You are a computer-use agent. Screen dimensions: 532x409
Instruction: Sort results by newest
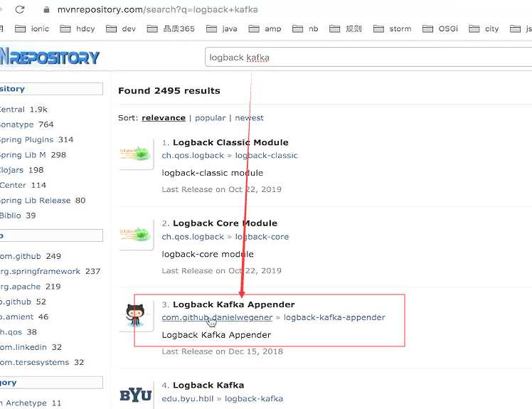(249, 118)
